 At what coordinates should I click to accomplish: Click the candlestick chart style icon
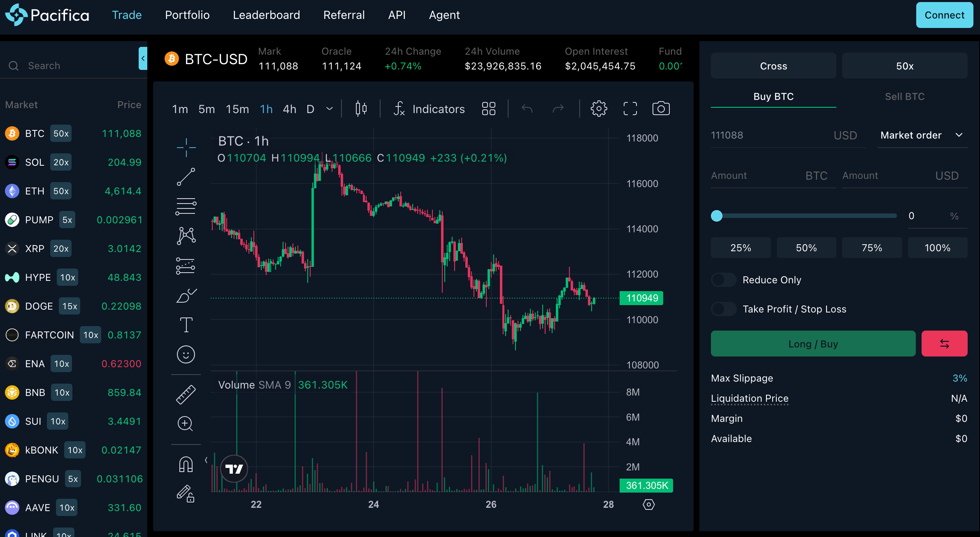pyautogui.click(x=361, y=109)
